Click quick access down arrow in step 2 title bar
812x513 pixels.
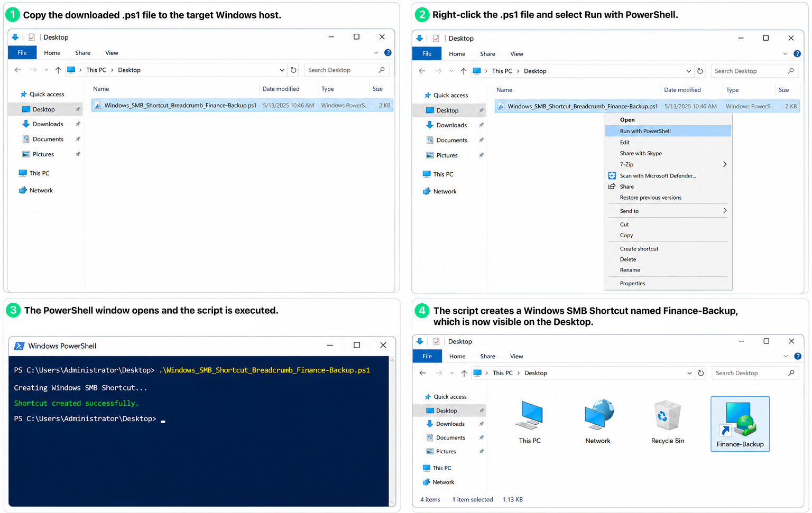pyautogui.click(x=419, y=39)
